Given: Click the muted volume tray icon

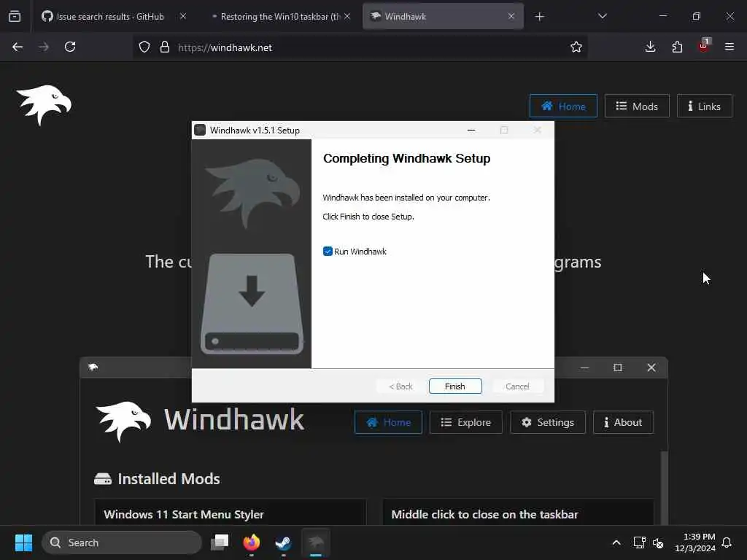Looking at the screenshot, I should [658, 542].
